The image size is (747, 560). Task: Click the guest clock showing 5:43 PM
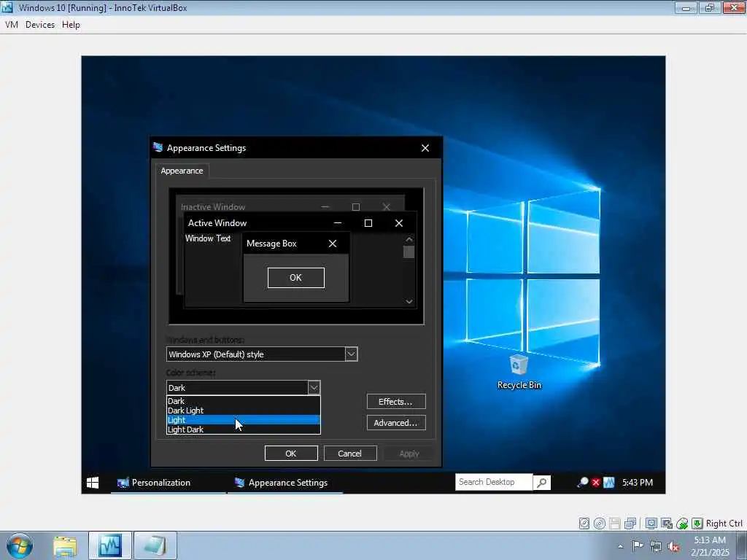click(x=638, y=483)
